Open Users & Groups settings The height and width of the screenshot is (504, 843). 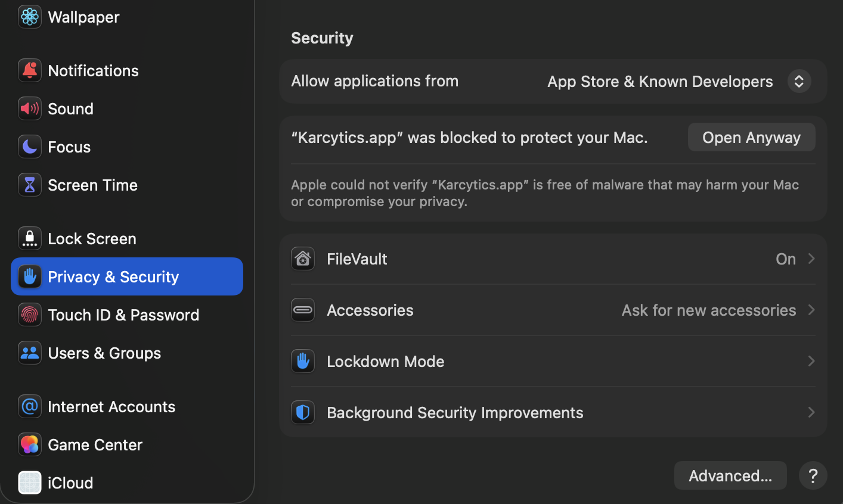(127, 353)
